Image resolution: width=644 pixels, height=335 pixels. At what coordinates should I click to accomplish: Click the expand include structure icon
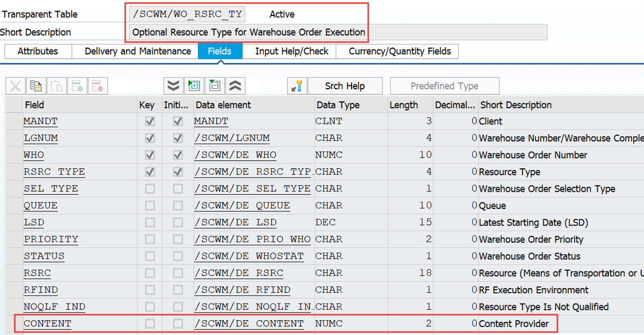coord(194,86)
